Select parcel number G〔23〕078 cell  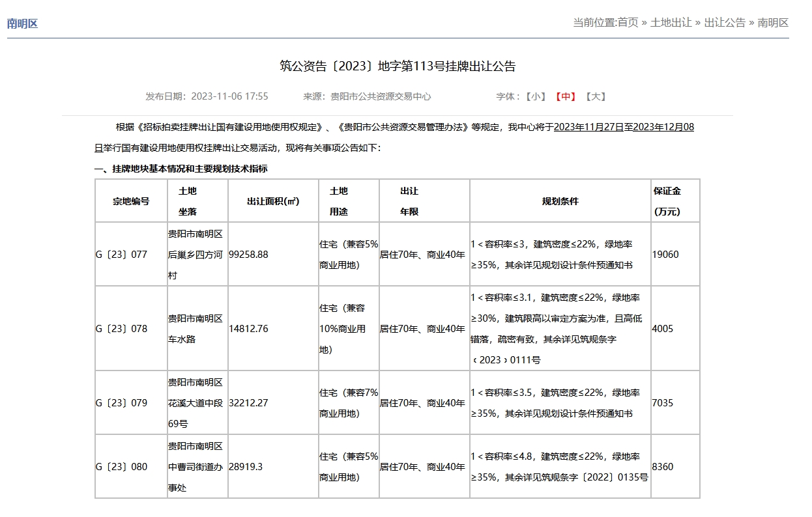point(122,329)
